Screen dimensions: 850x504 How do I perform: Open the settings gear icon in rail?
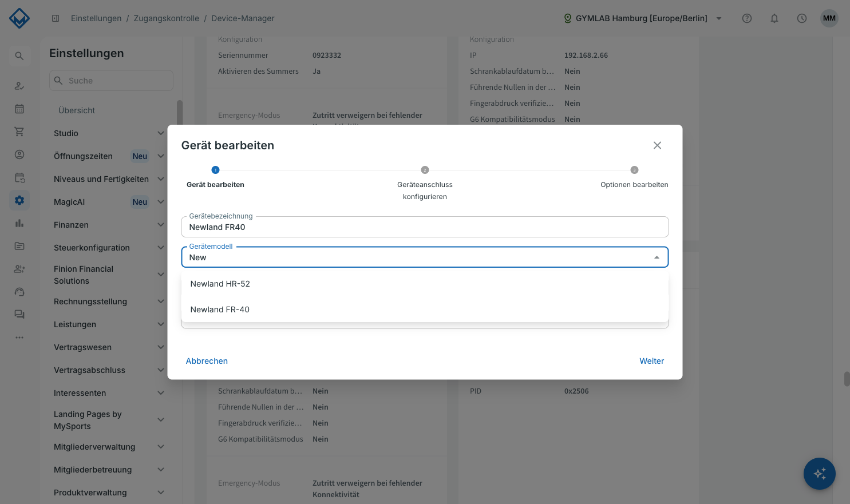[x=19, y=200]
